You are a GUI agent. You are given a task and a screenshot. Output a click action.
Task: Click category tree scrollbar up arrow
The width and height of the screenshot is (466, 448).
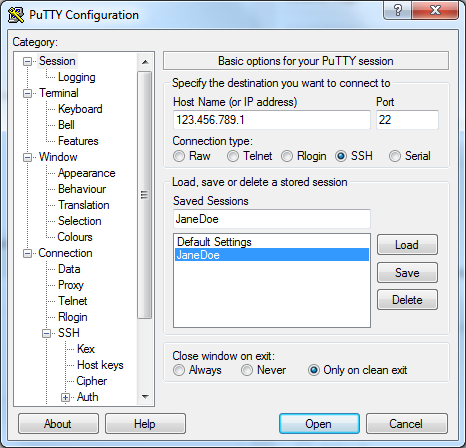(145, 62)
